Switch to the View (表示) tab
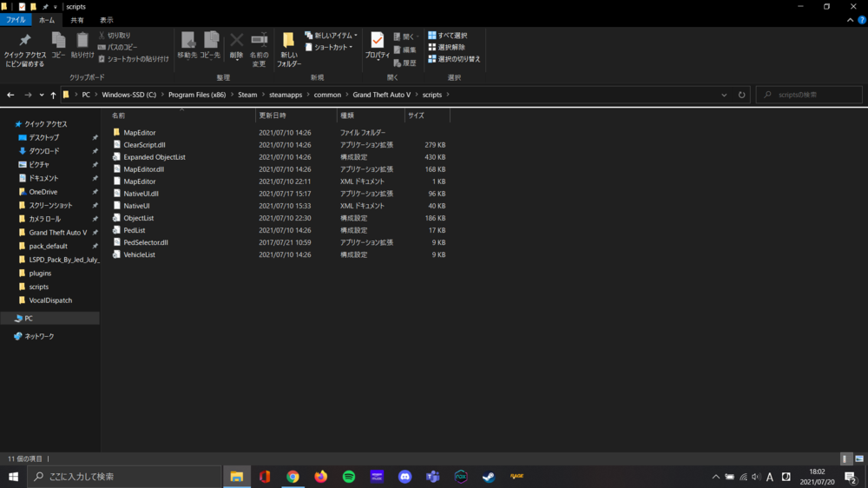 [106, 20]
